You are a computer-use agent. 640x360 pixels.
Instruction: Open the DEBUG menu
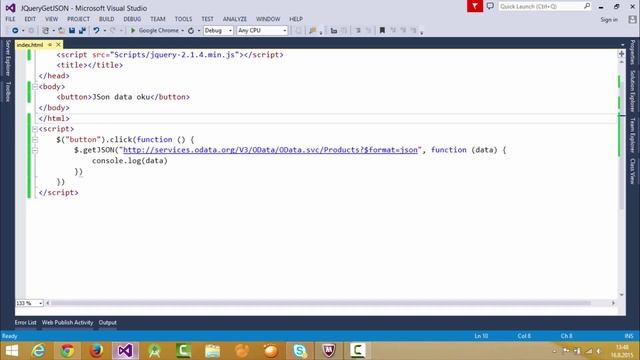pos(132,19)
